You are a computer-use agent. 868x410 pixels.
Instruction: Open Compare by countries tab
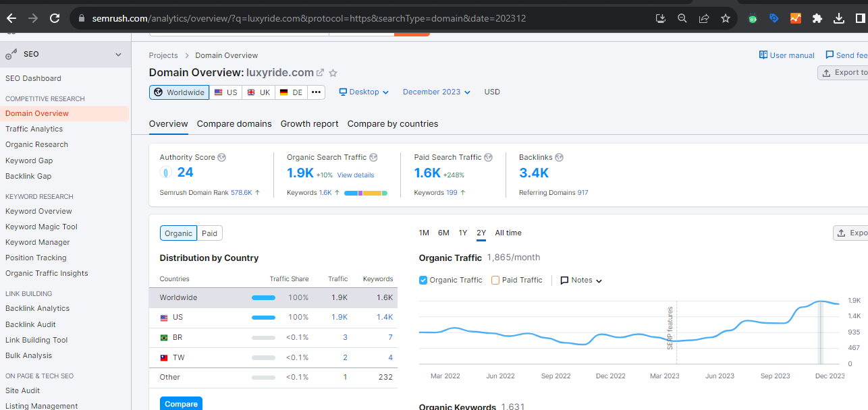(393, 124)
